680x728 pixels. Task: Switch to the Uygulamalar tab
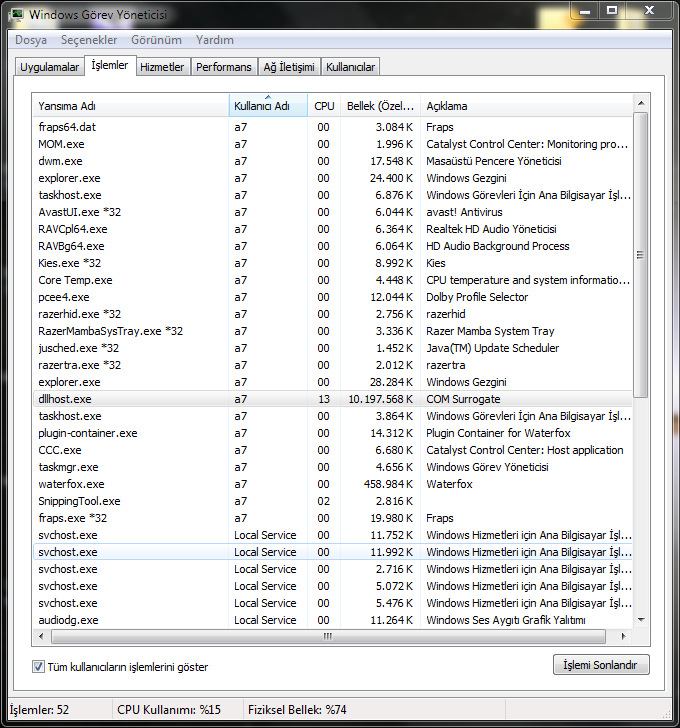point(49,67)
